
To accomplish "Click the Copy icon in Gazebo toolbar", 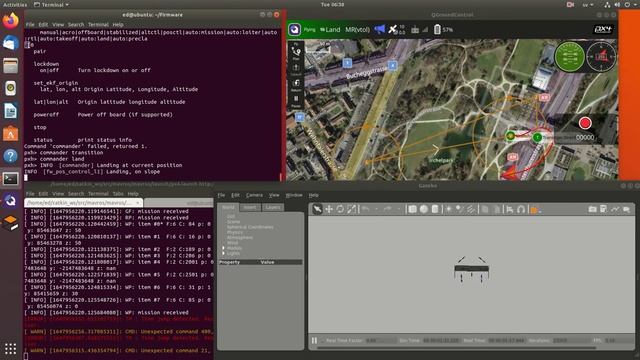I will click(485, 209).
